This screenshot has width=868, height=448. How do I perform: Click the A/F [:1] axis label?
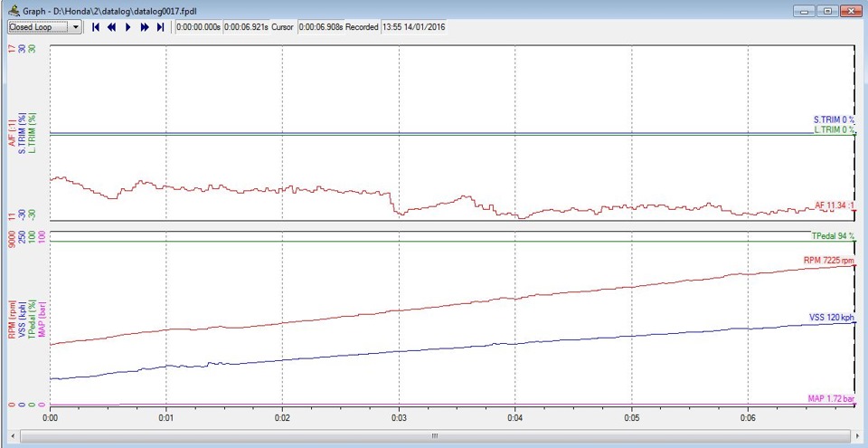[x=11, y=135]
